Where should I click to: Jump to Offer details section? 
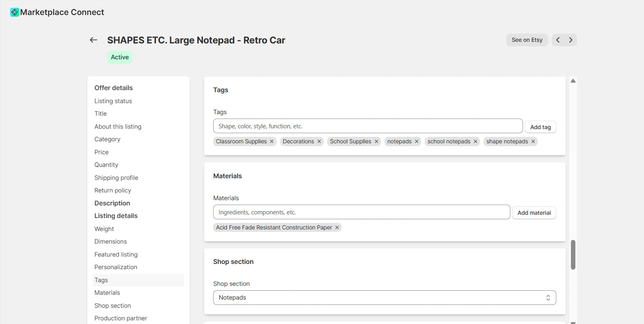pyautogui.click(x=114, y=88)
